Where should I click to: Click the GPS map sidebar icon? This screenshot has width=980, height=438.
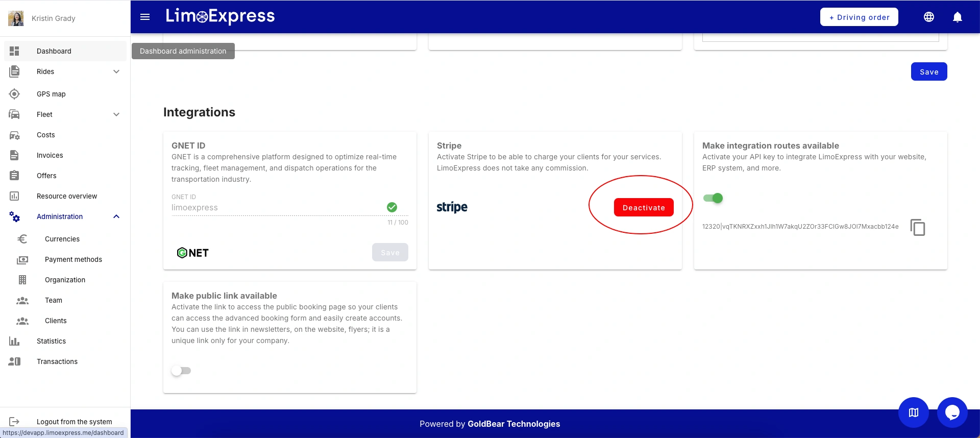[x=14, y=94]
